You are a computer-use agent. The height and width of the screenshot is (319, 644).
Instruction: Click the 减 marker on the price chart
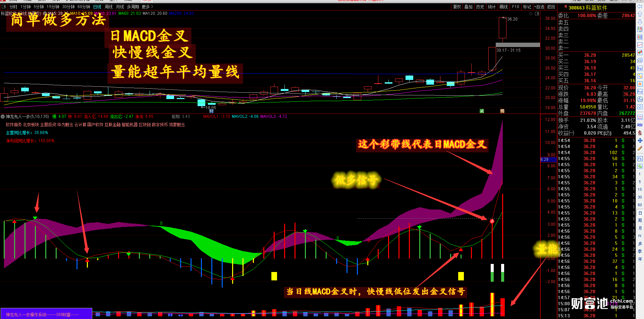click(x=482, y=111)
